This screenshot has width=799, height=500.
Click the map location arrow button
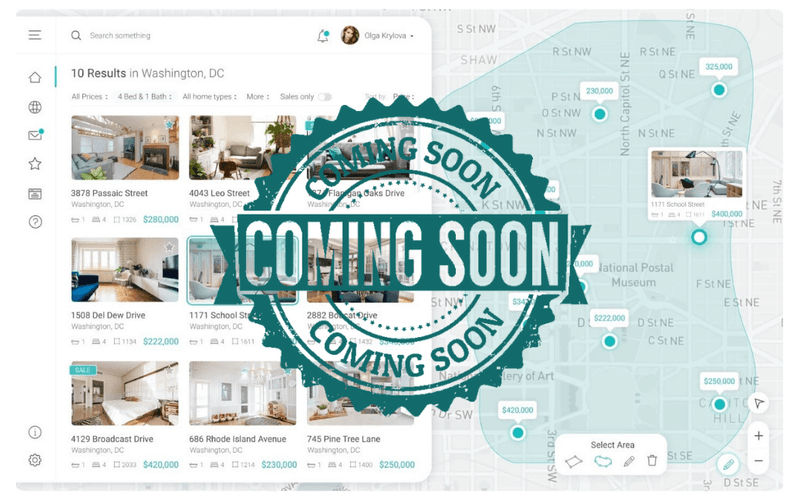click(759, 403)
